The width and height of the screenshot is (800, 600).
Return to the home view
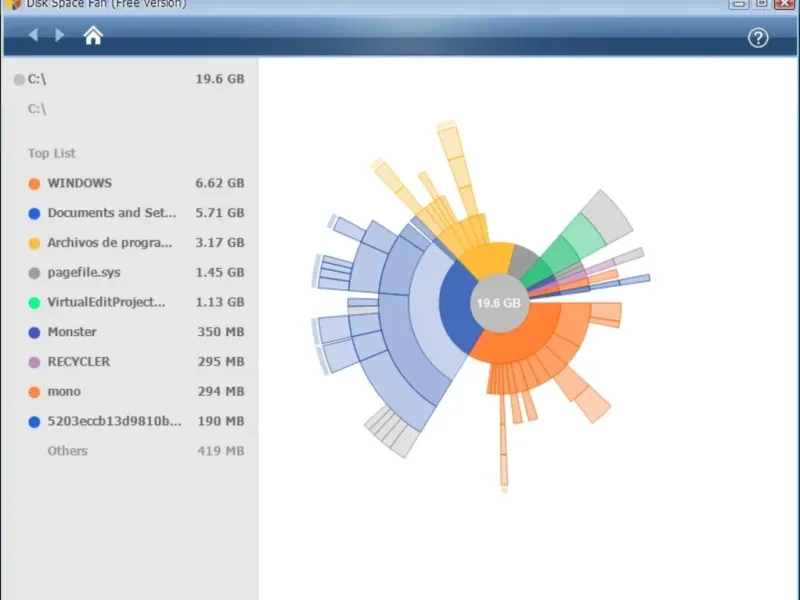pyautogui.click(x=93, y=36)
